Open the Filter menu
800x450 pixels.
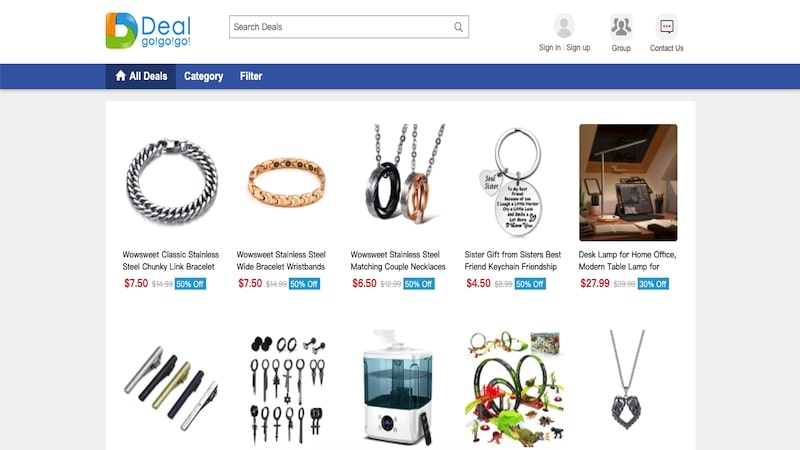tap(251, 76)
